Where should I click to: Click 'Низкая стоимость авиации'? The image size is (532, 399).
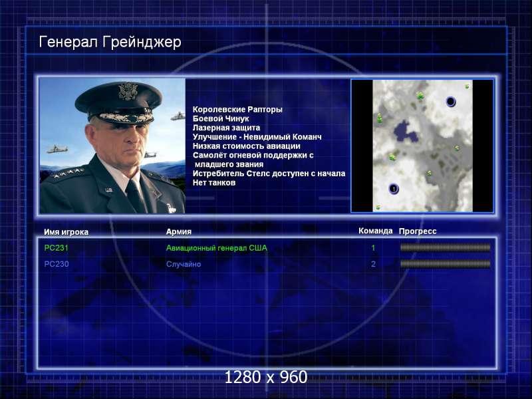coord(246,146)
